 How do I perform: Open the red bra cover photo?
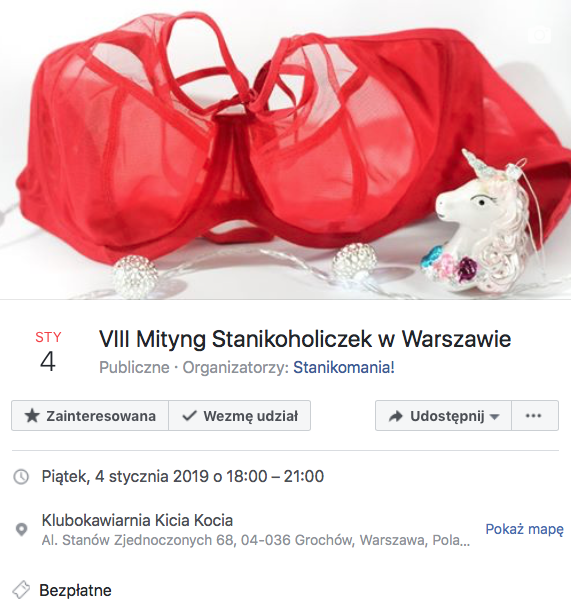tap(285, 150)
